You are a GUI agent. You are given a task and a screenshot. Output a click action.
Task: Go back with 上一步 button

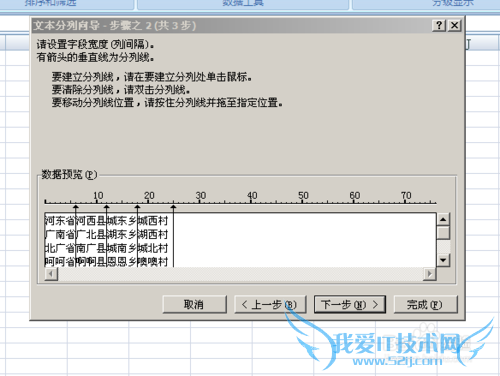pos(270,304)
